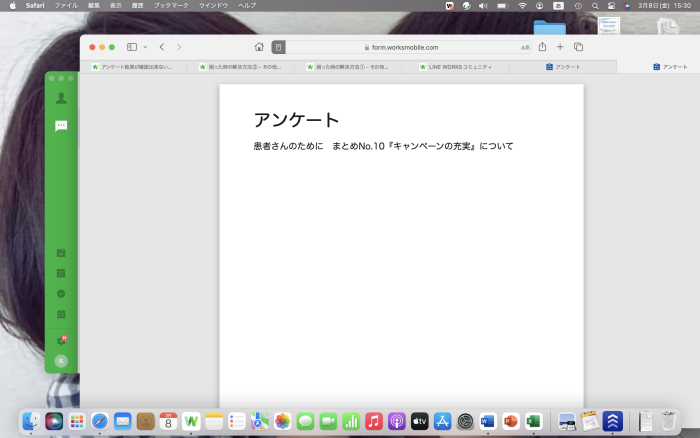Open the ブックマーク menu

pyautogui.click(x=171, y=5)
